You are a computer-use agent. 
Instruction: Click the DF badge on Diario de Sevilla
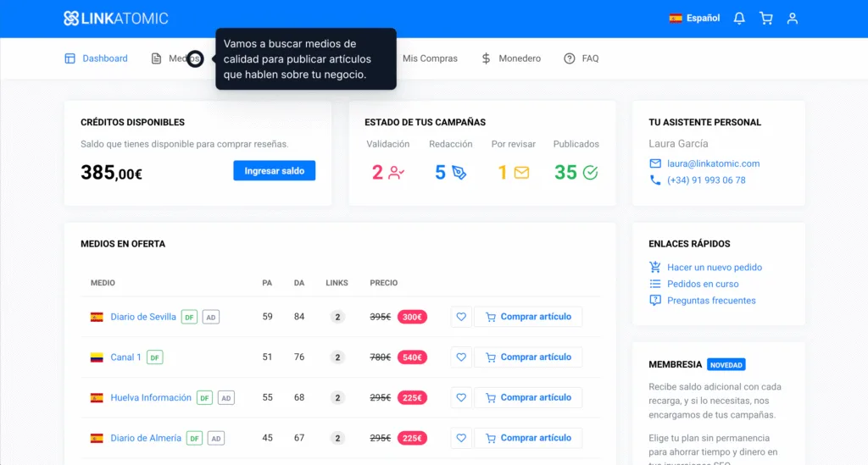pos(189,317)
